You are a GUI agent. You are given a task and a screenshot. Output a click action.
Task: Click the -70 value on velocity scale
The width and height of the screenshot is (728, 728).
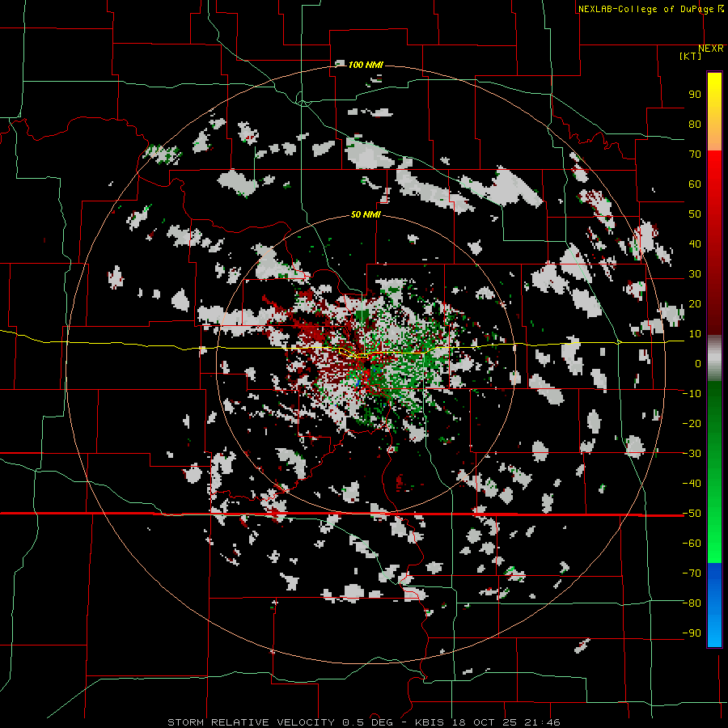click(692, 574)
